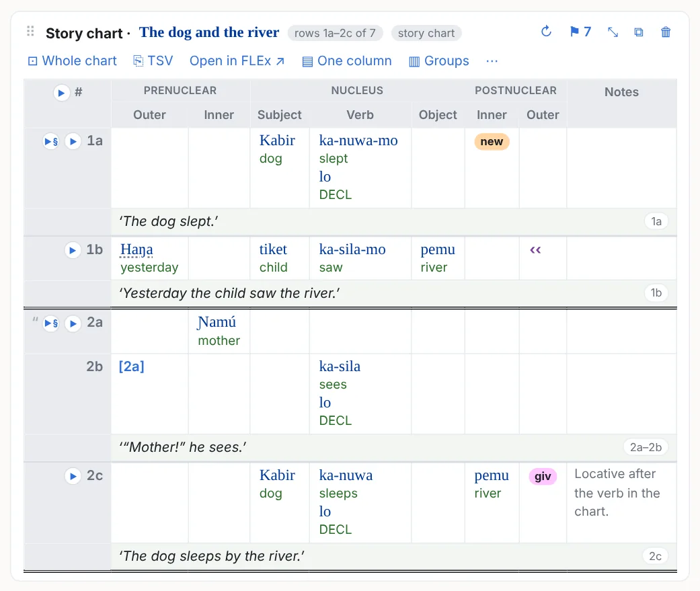Click the word Haŋa in row 1b
Image resolution: width=700 pixels, height=591 pixels.
(x=137, y=249)
